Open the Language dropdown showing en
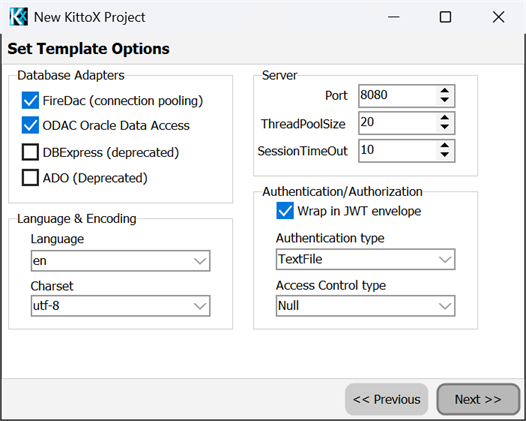The image size is (526, 421). coord(120,261)
